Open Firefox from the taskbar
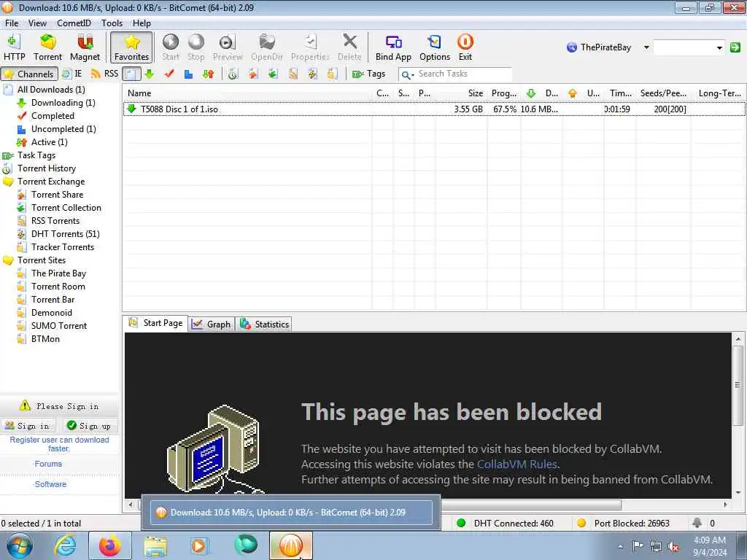 (110, 545)
